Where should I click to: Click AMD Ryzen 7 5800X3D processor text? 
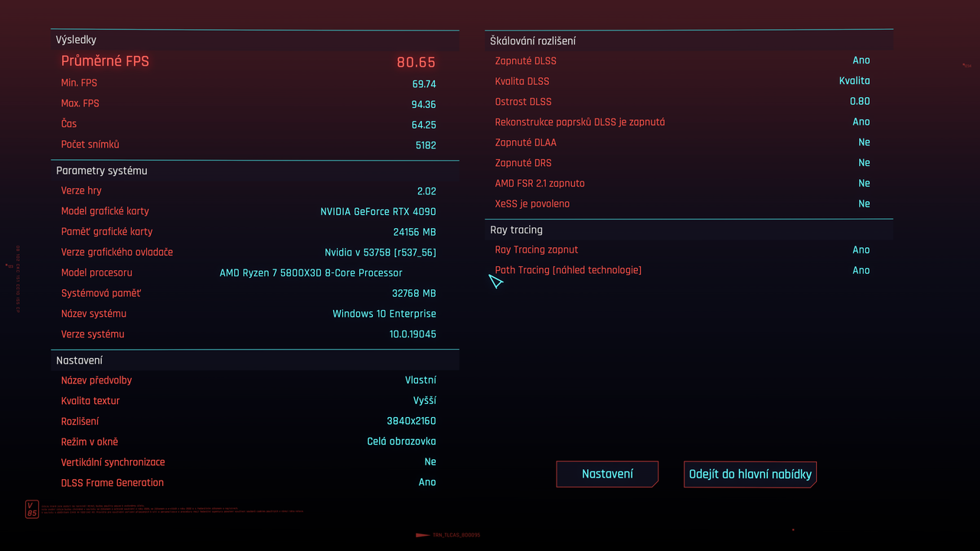tap(311, 273)
